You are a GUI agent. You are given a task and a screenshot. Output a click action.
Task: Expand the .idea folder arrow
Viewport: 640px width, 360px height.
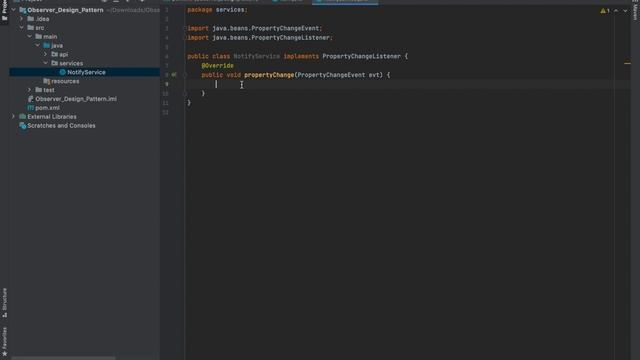point(22,19)
